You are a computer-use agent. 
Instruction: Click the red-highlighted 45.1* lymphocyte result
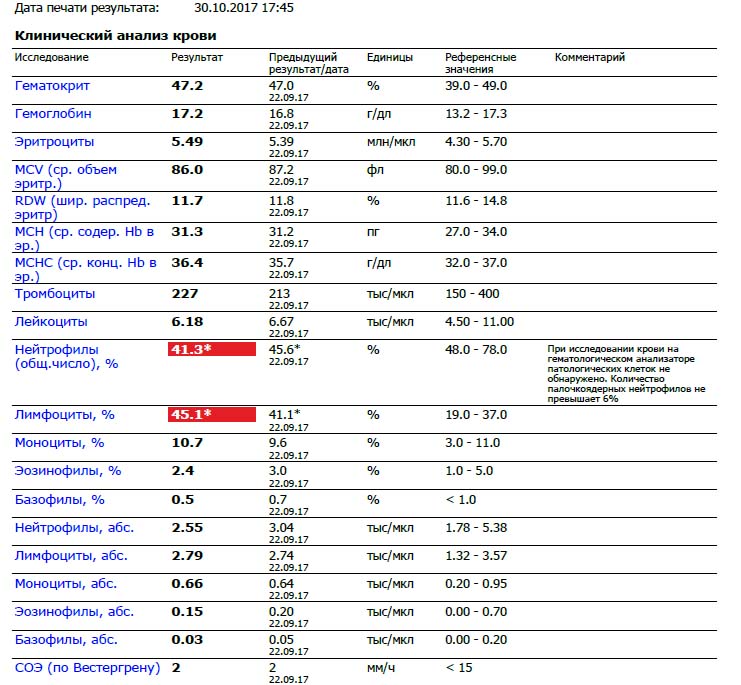pos(212,414)
